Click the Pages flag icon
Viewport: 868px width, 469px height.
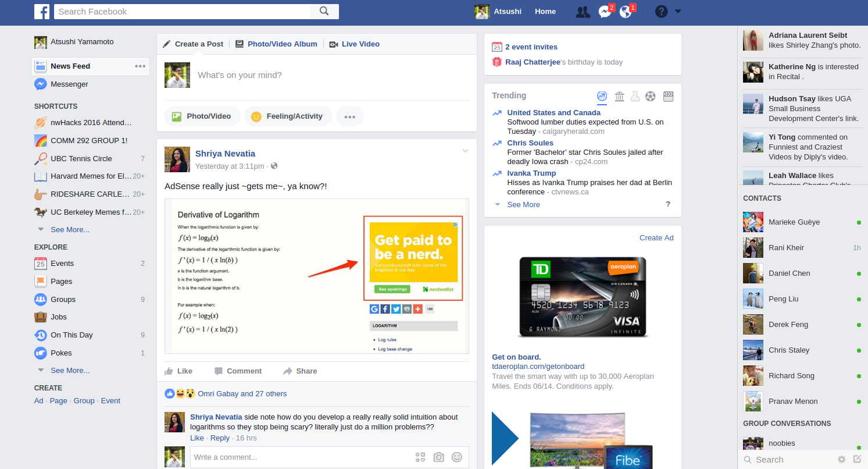[40, 282]
